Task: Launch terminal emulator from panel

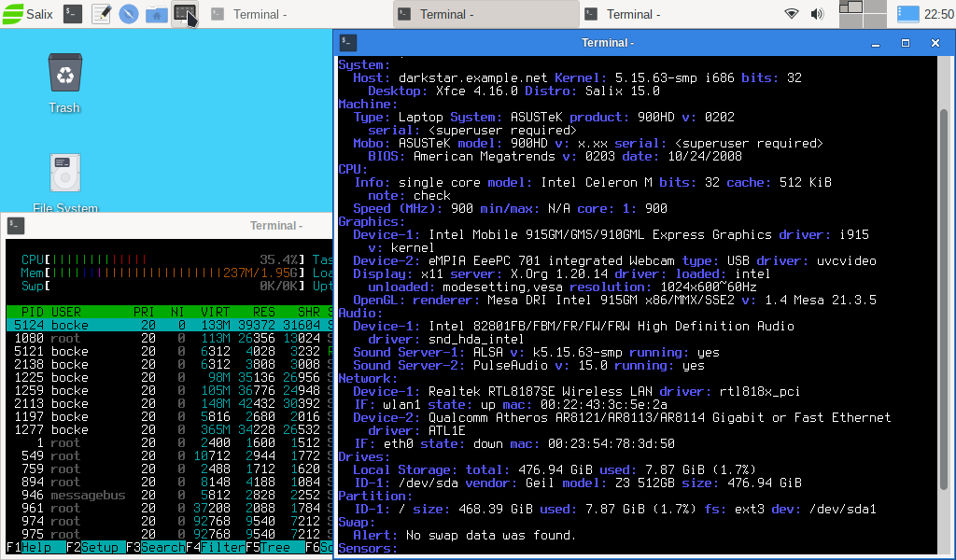Action: coord(73,14)
